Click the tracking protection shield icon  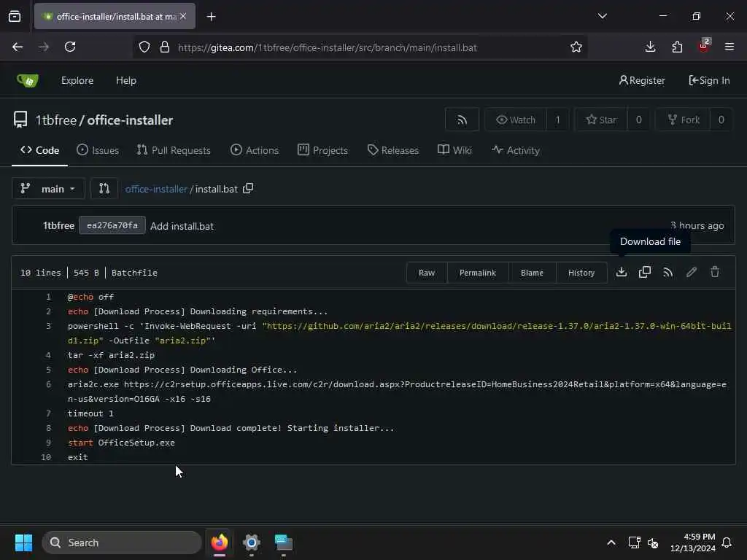144,47
